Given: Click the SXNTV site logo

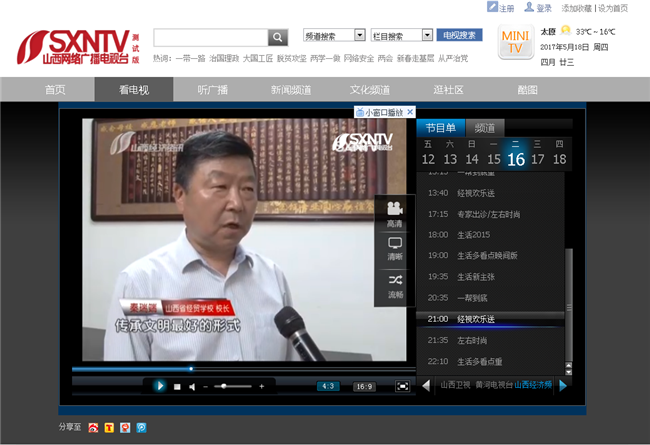Looking at the screenshot, I should pos(78,47).
